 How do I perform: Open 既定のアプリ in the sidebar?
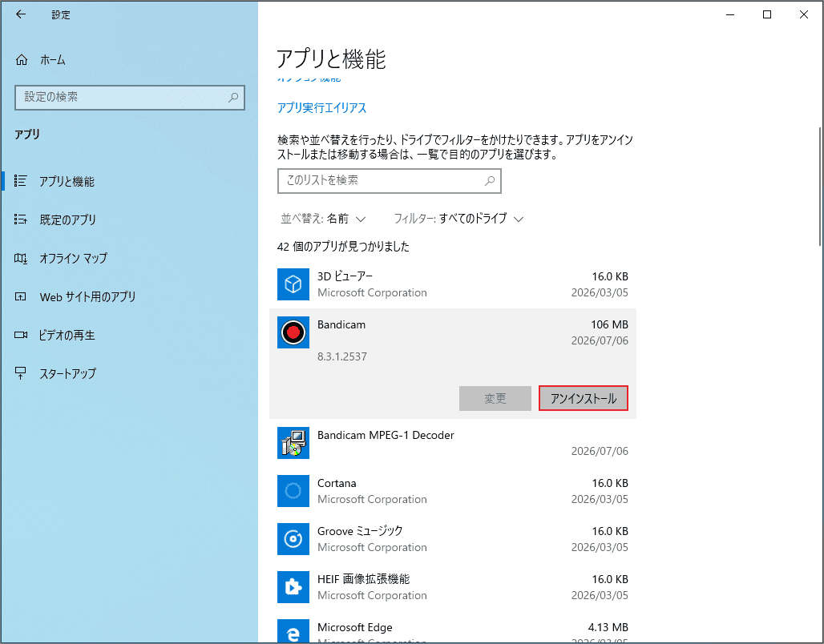tap(68, 219)
